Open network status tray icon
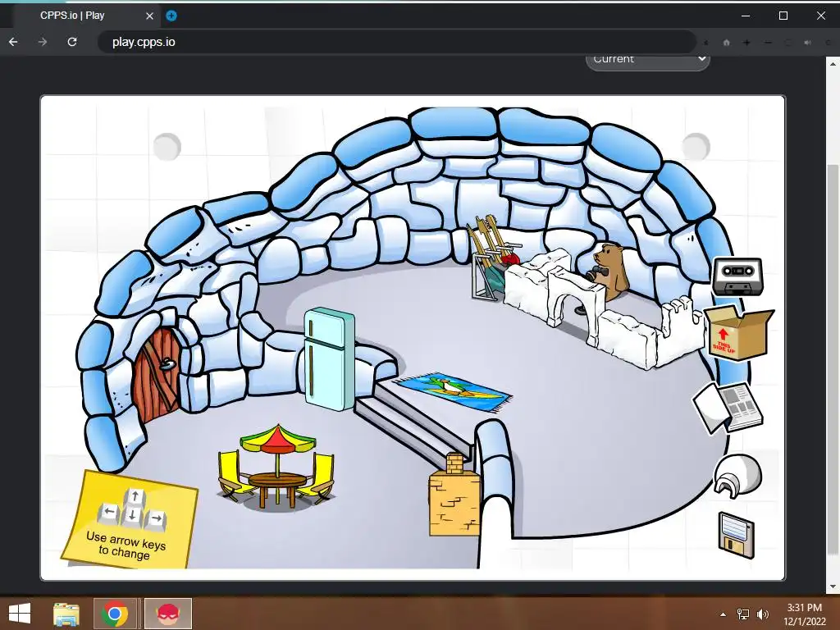Viewport: 840px width, 630px height. pos(743,614)
